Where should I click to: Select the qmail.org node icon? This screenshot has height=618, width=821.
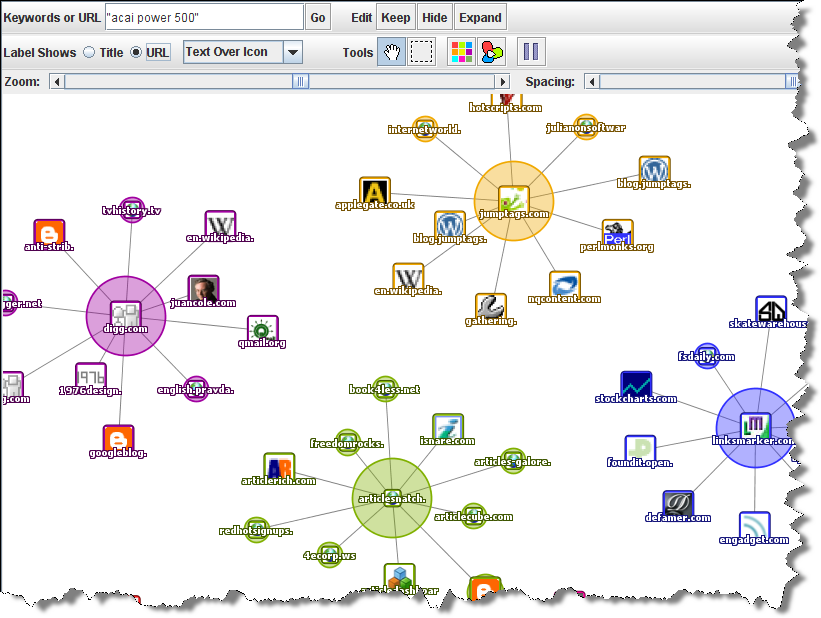(x=262, y=330)
